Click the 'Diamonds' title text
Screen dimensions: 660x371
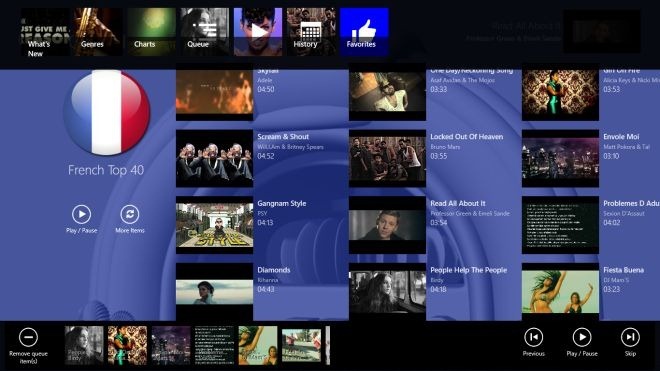tap(274, 270)
